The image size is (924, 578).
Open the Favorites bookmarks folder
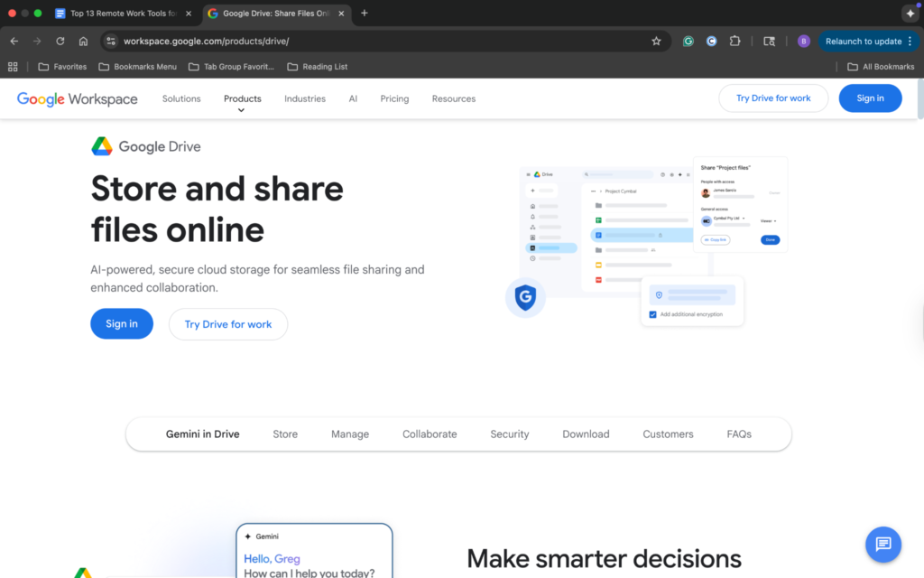click(x=62, y=67)
